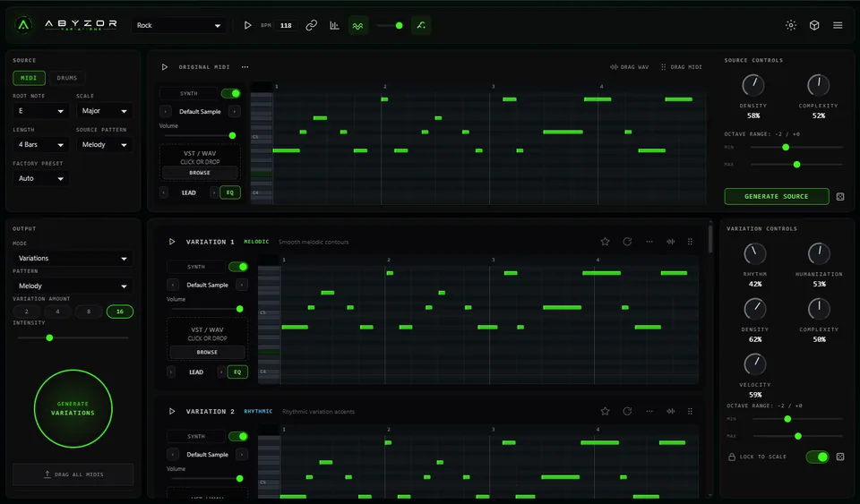Open the Length 4 Bars dropdown
The image size is (860, 504).
coord(40,145)
